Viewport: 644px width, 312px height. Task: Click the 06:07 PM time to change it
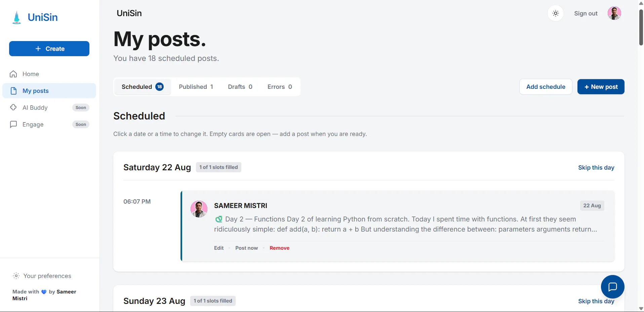coord(137,202)
